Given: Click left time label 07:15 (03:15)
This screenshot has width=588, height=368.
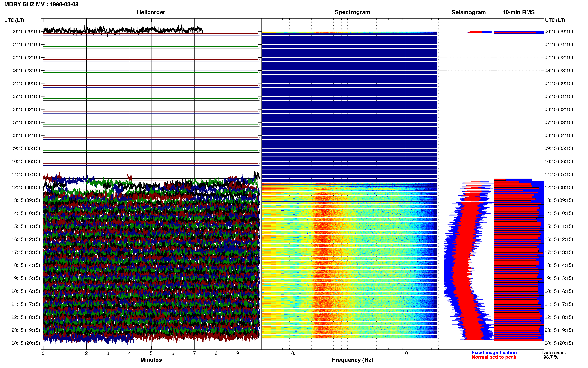Looking at the screenshot, I should click(x=26, y=122).
